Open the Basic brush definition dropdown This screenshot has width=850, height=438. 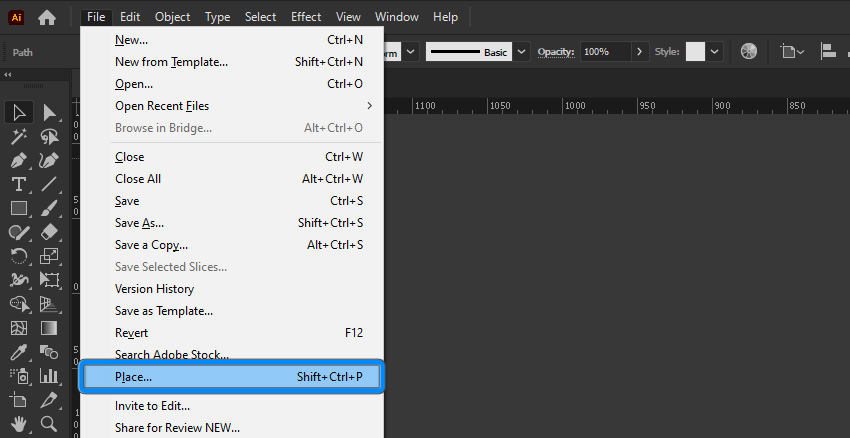[x=521, y=52]
